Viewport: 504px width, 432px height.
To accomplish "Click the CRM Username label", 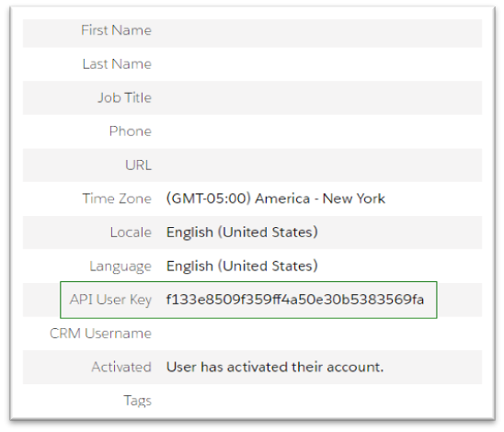I will pos(100,334).
